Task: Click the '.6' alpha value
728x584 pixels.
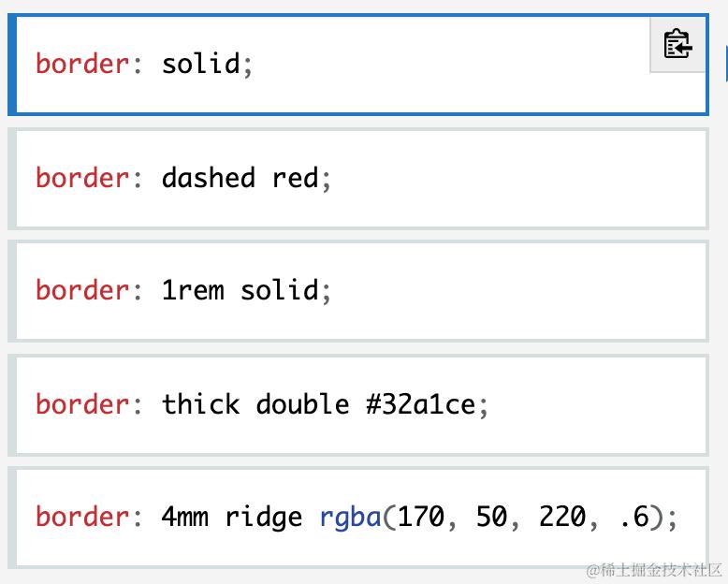Action: point(633,517)
